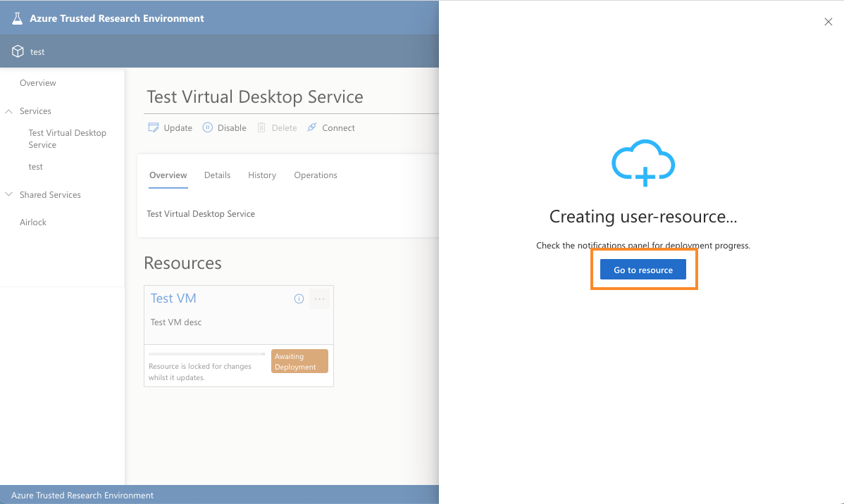Click the Test VM deployment progress bar
Image resolution: width=844 pixels, height=504 pixels.
[x=206, y=354]
